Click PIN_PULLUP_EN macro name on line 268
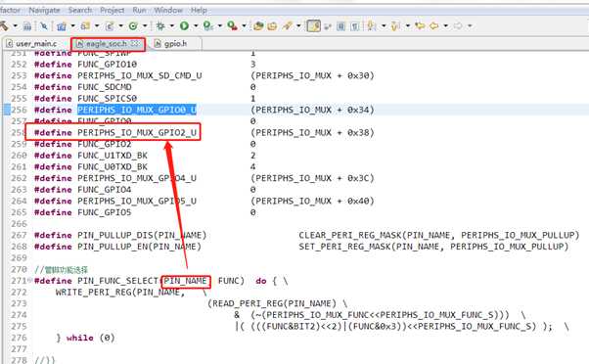 point(113,247)
